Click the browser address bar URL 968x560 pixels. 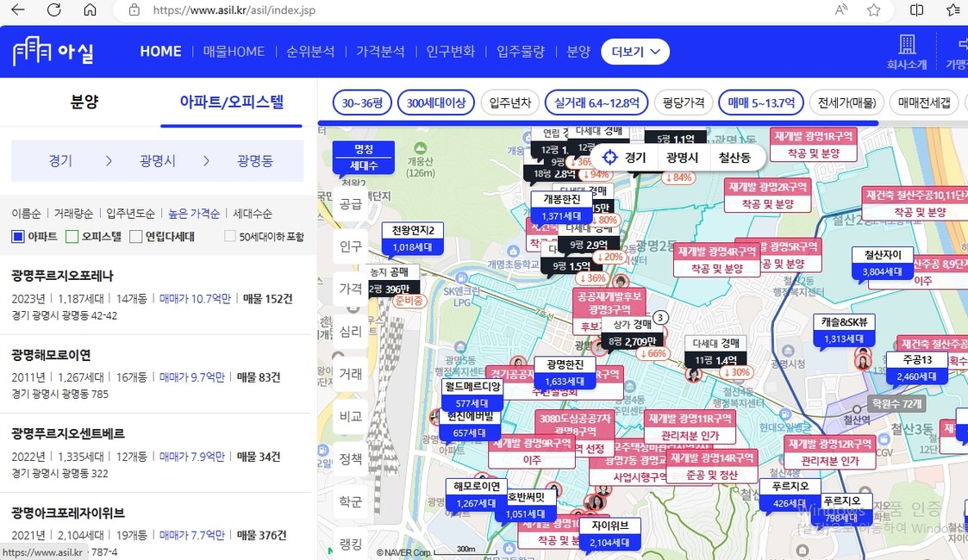[234, 9]
